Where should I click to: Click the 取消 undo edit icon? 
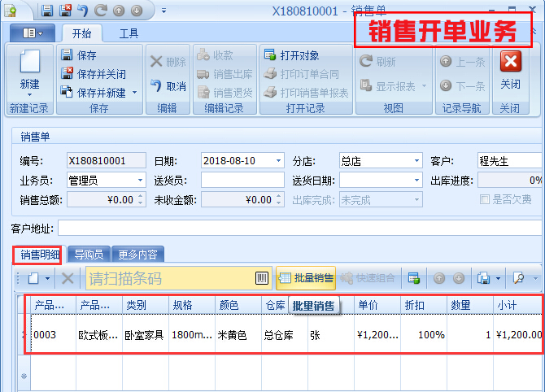156,86
